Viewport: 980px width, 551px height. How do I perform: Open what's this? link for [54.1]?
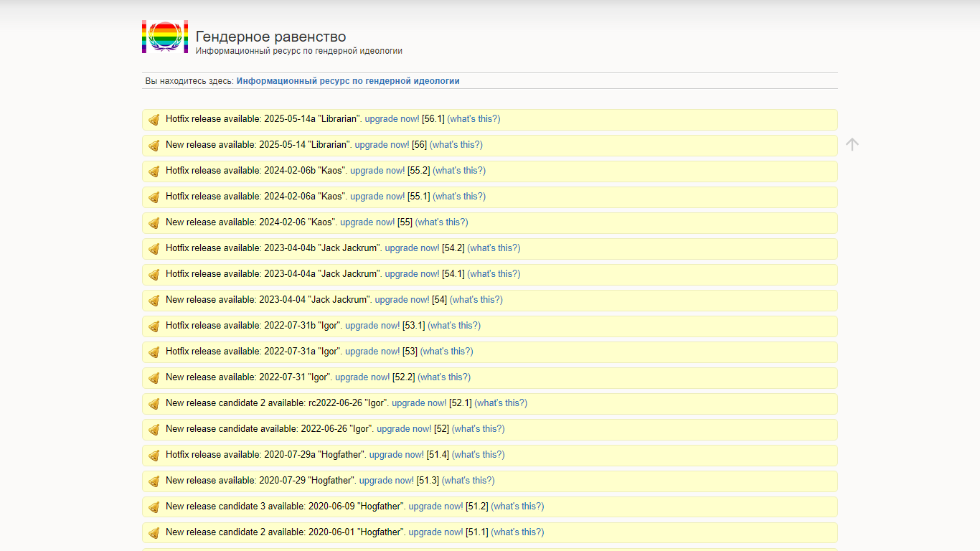pos(494,274)
